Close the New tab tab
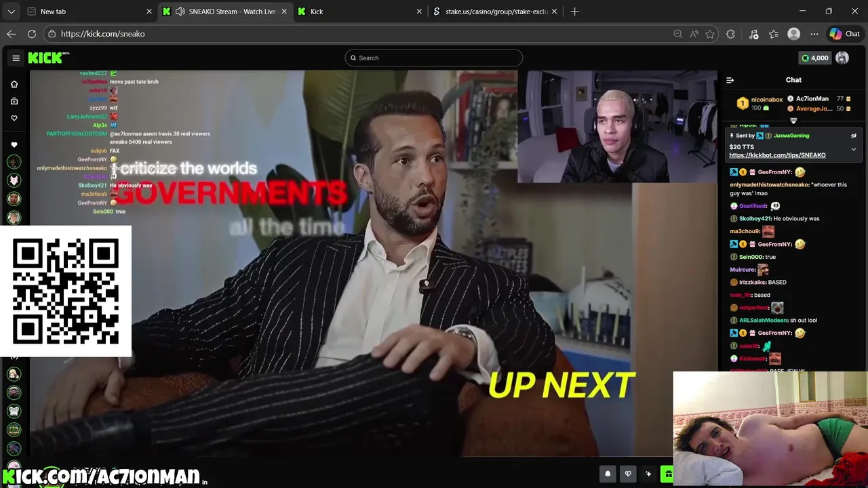Viewport: 868px width, 488px height. coord(149,12)
